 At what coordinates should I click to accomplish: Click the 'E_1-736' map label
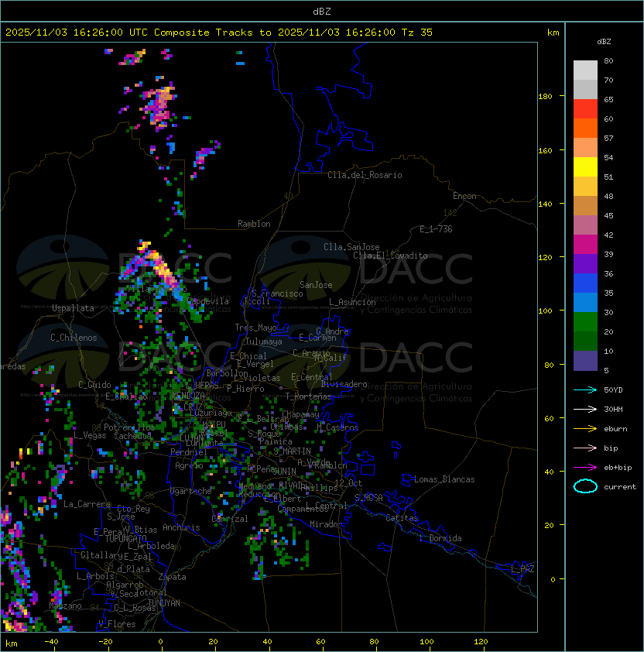[x=436, y=229]
